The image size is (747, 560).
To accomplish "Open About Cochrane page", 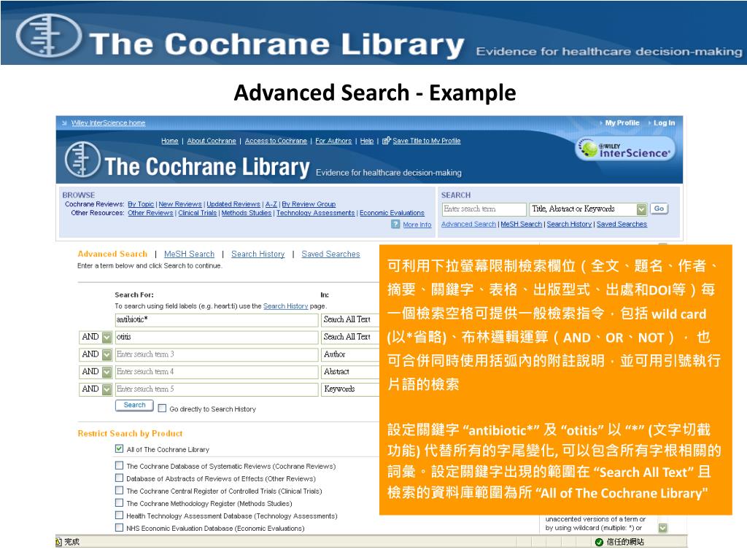I will (x=212, y=141).
